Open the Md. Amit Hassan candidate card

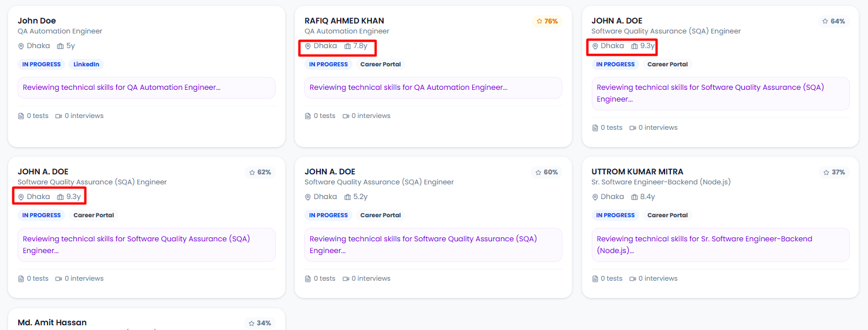tap(52, 322)
